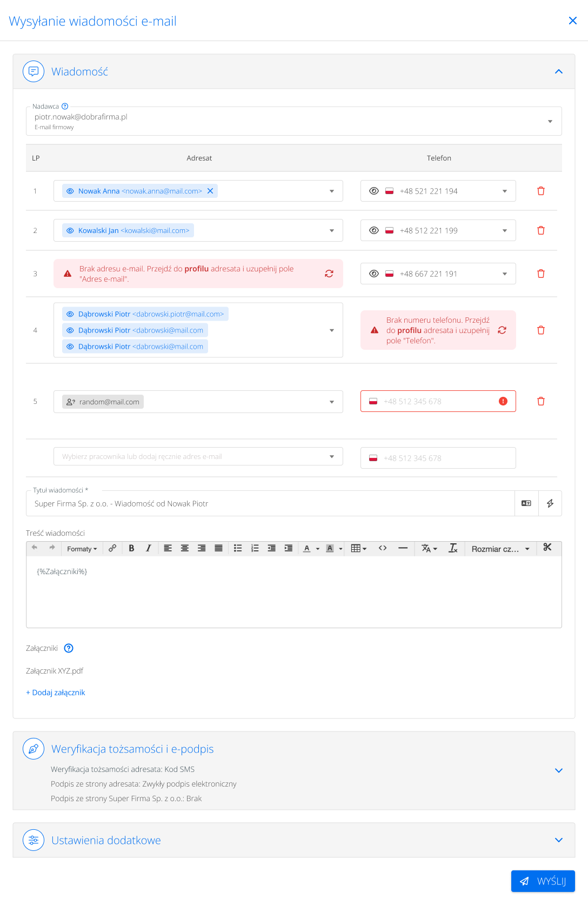This screenshot has width=588, height=905.
Task: Toggle bold formatting in the editor
Action: (131, 548)
